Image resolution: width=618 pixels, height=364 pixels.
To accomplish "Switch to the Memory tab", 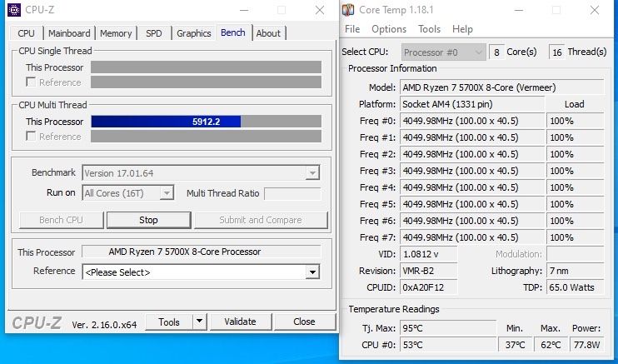I will [x=116, y=33].
